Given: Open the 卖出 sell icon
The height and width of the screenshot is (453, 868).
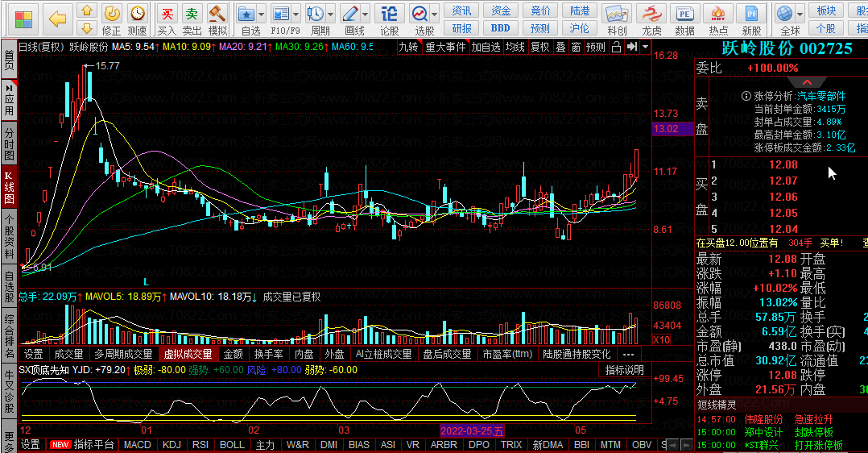Looking at the screenshot, I should pyautogui.click(x=192, y=14).
